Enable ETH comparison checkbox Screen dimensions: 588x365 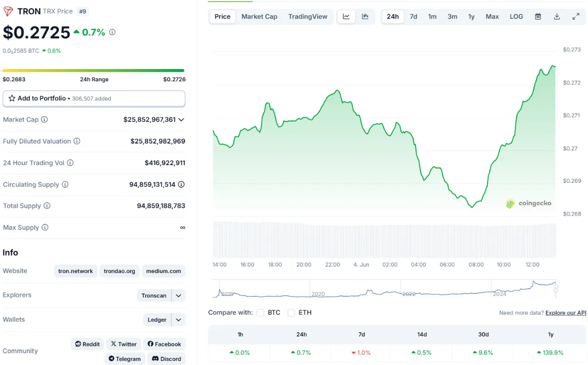291,313
